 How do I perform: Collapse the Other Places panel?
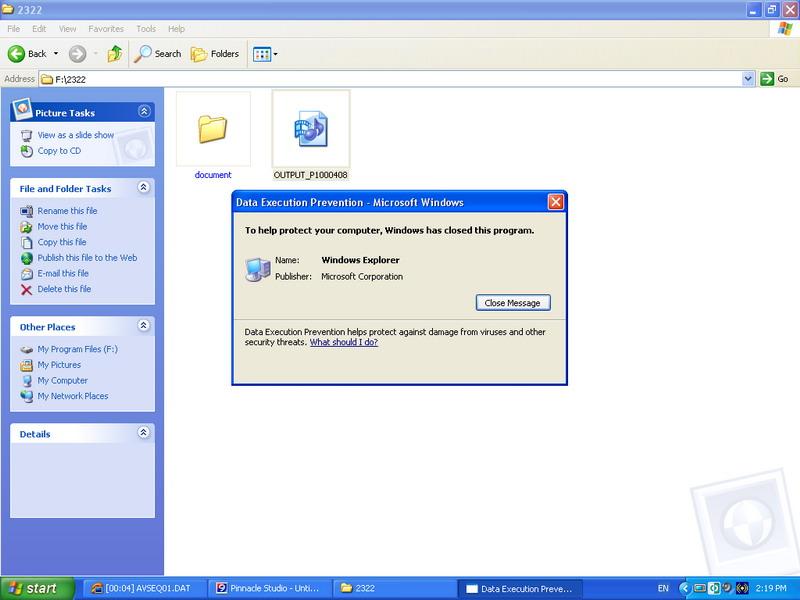tap(144, 326)
